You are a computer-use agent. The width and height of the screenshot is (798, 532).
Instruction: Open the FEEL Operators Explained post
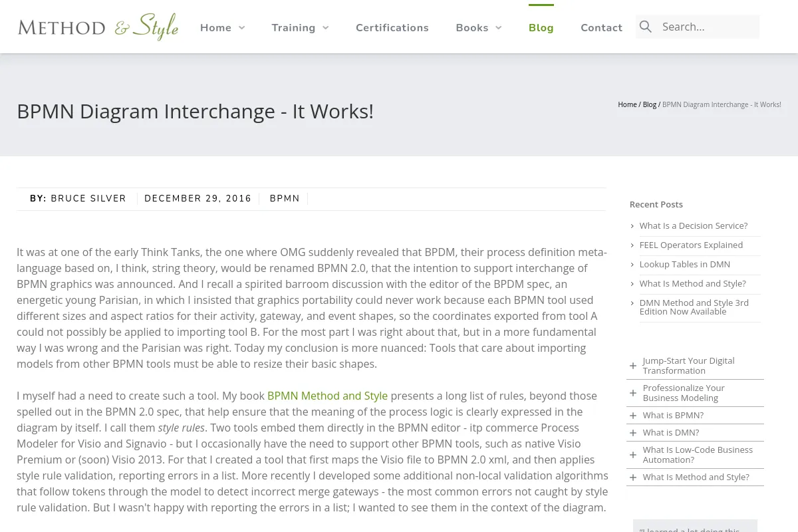click(691, 245)
